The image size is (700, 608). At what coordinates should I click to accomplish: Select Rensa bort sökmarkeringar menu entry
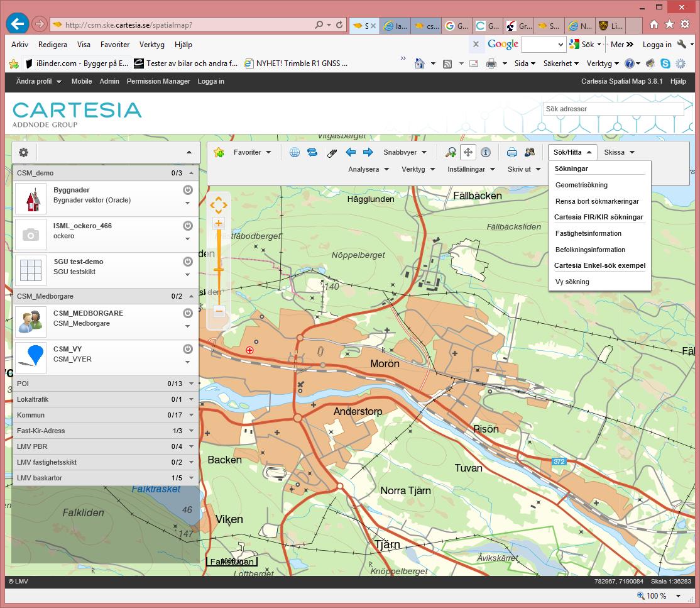(x=597, y=201)
